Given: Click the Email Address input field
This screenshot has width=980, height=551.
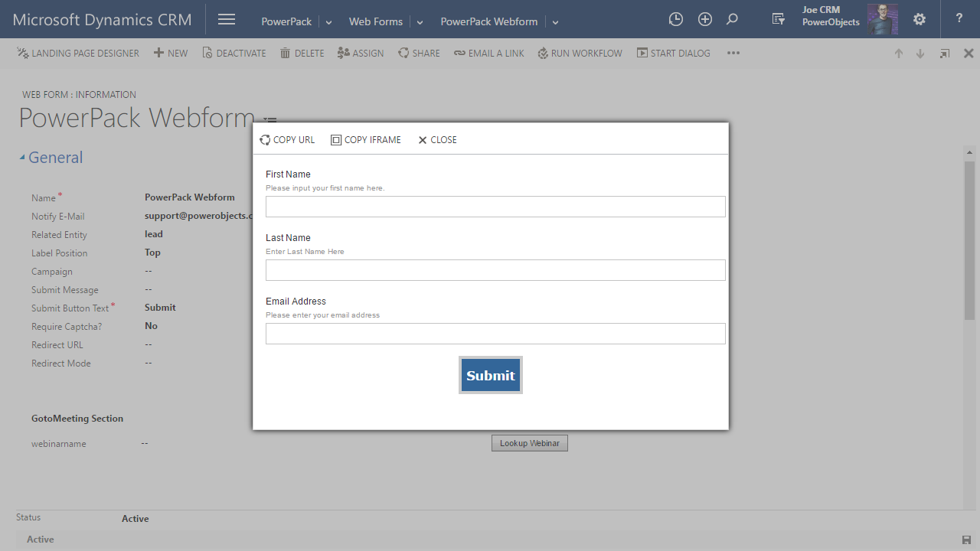Looking at the screenshot, I should pyautogui.click(x=495, y=334).
